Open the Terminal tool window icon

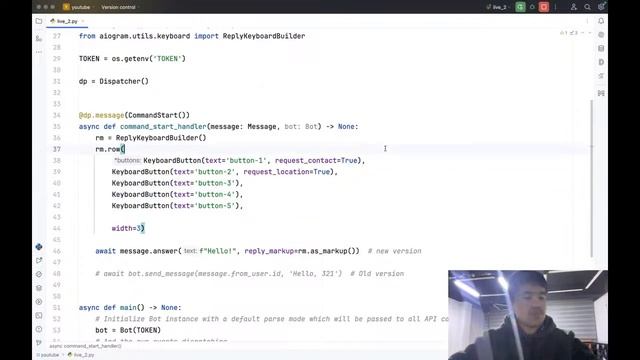[39, 316]
